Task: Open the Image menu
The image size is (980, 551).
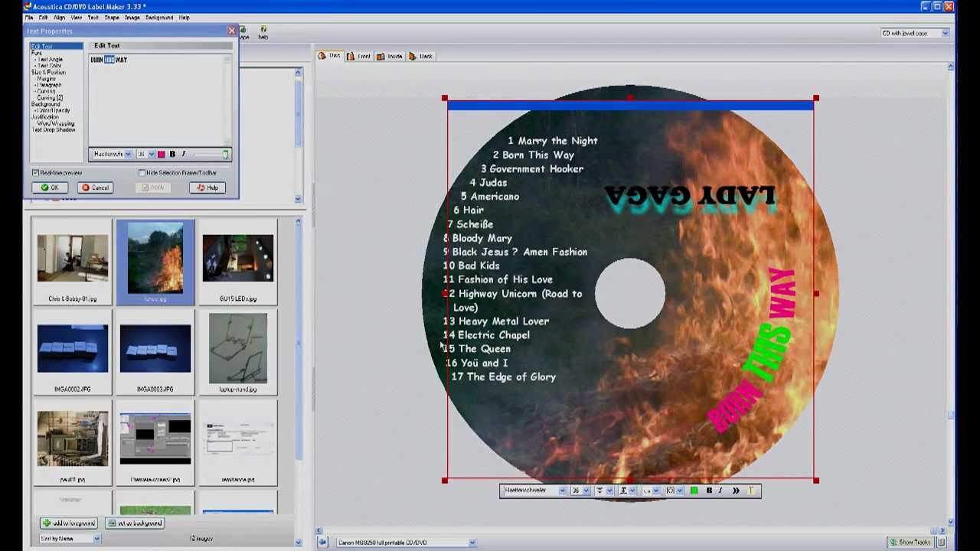Action: click(132, 17)
